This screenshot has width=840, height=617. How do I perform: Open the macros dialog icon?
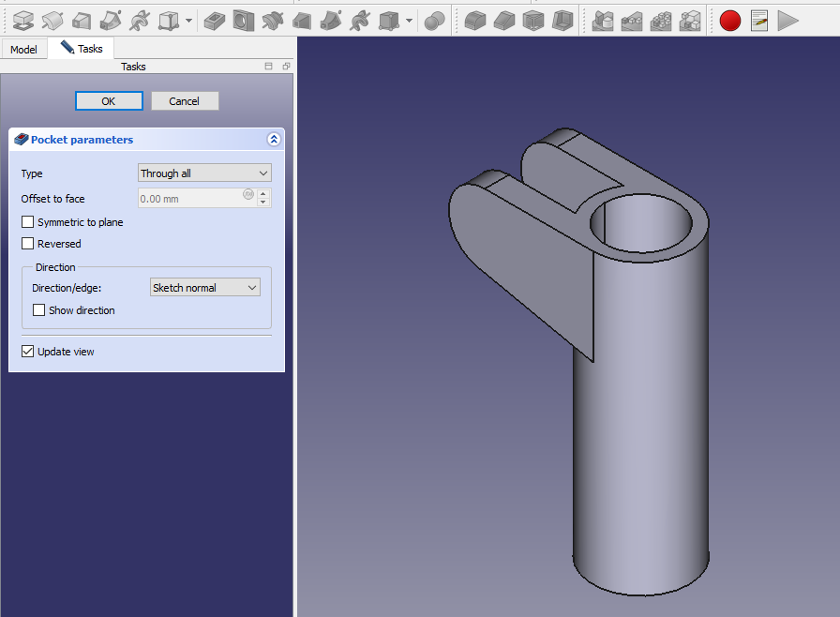(759, 20)
